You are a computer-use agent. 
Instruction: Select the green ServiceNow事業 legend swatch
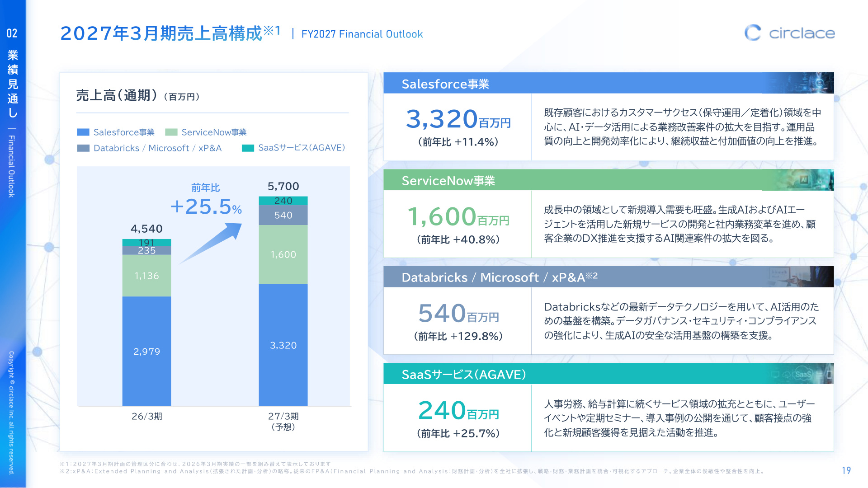tap(171, 132)
